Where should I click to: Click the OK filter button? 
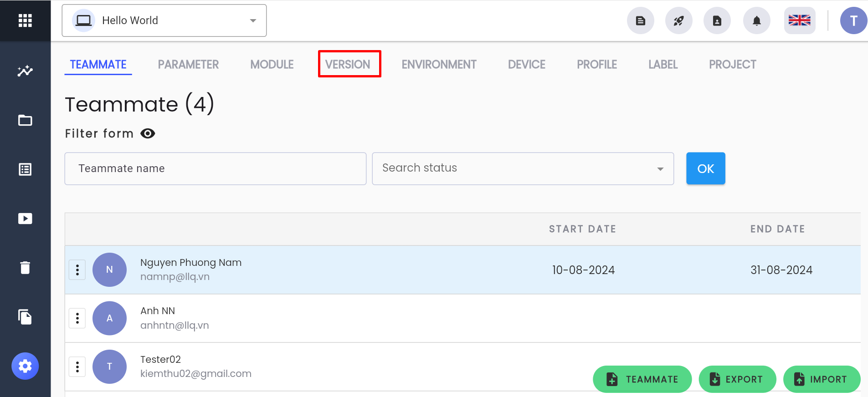pyautogui.click(x=706, y=168)
